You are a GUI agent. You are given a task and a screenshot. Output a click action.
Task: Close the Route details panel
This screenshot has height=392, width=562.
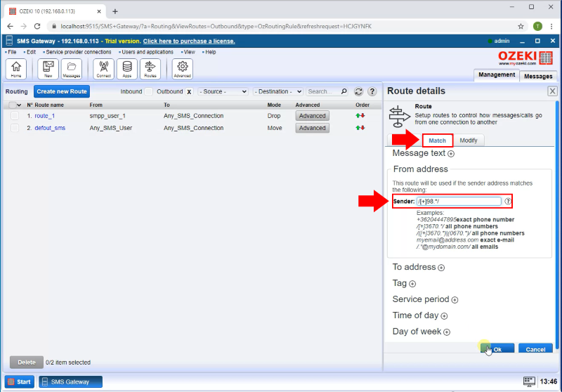552,91
